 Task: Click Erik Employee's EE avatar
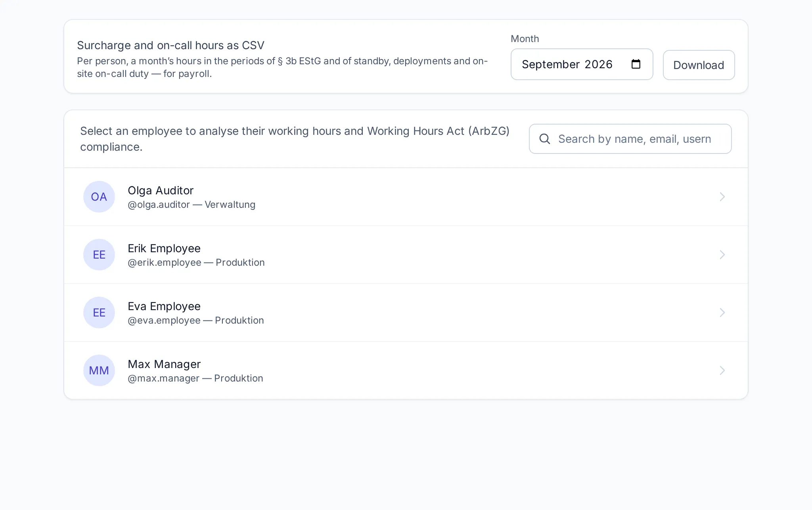tap(99, 255)
